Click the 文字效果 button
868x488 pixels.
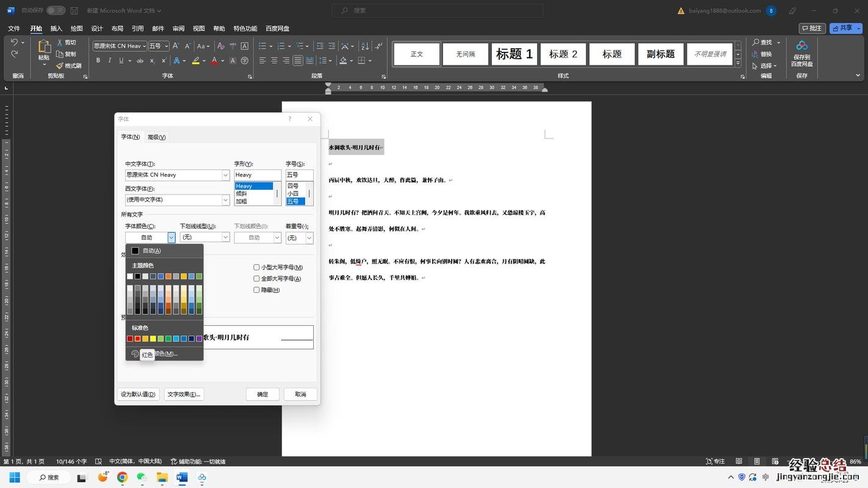[x=184, y=394]
